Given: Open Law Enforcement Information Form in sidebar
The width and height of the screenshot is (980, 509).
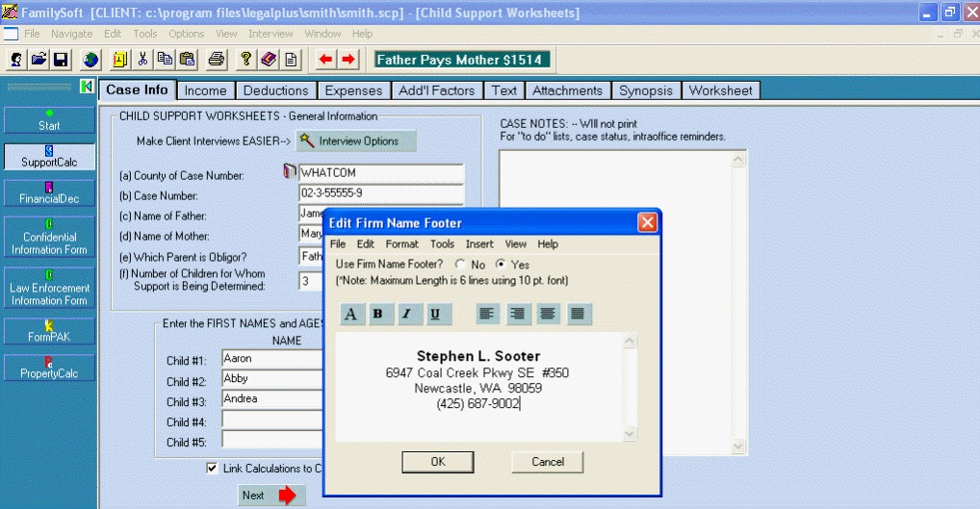Looking at the screenshot, I should point(49,288).
